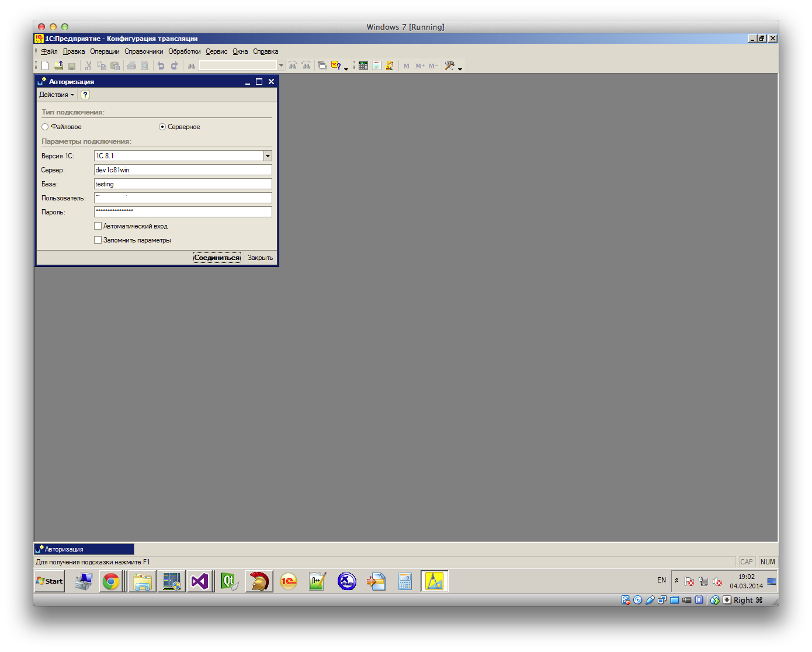Click the Windows Start button
The width and height of the screenshot is (812, 652).
(50, 581)
